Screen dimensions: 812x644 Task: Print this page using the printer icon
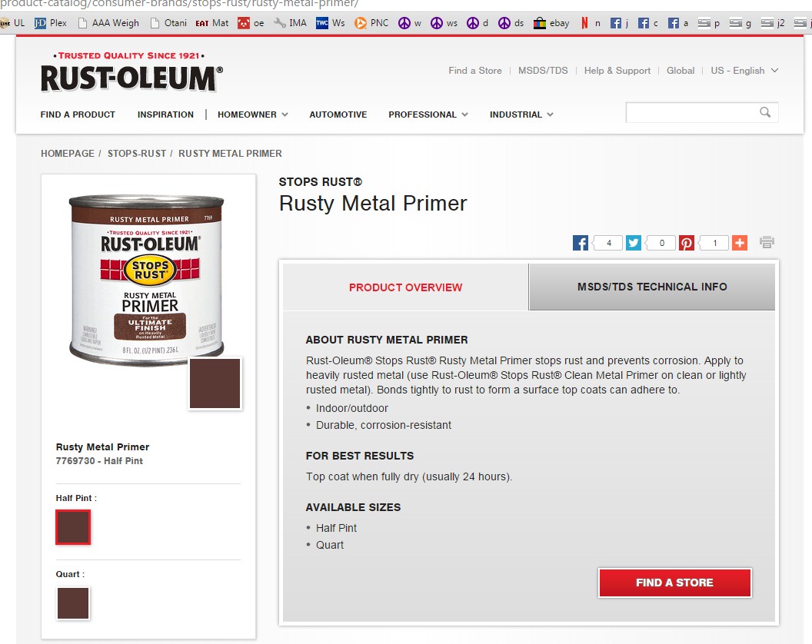[767, 242]
